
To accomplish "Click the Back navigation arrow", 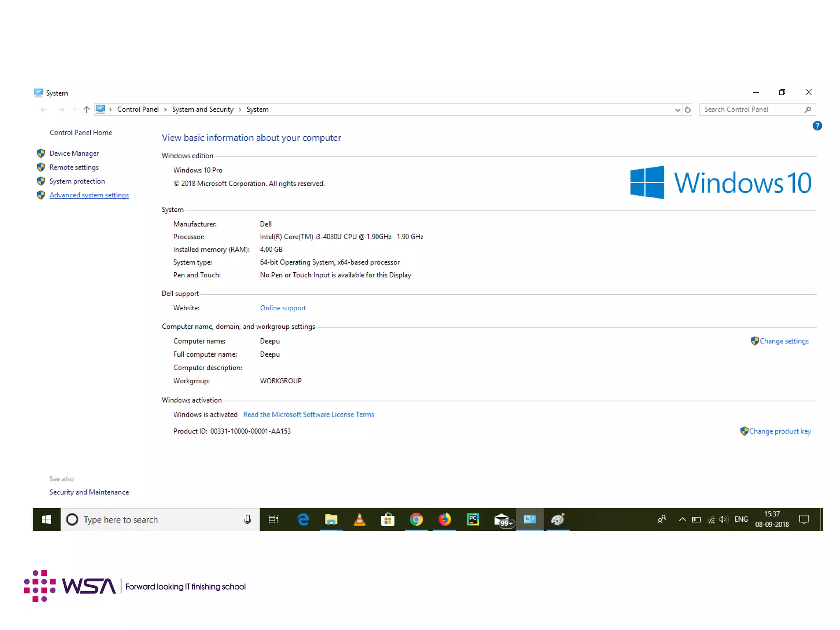I will click(x=44, y=110).
